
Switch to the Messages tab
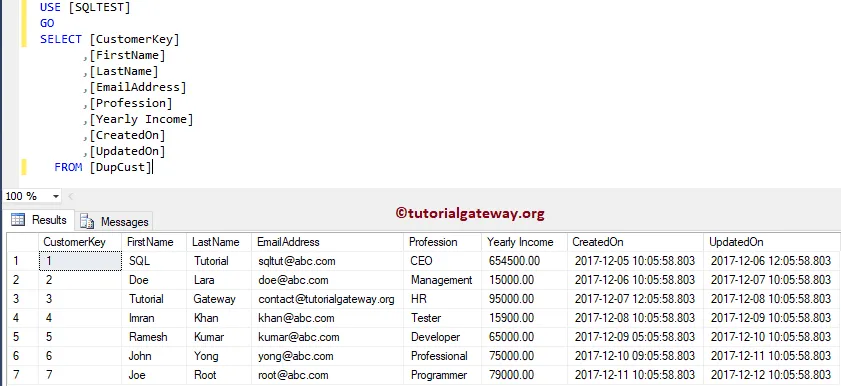114,221
